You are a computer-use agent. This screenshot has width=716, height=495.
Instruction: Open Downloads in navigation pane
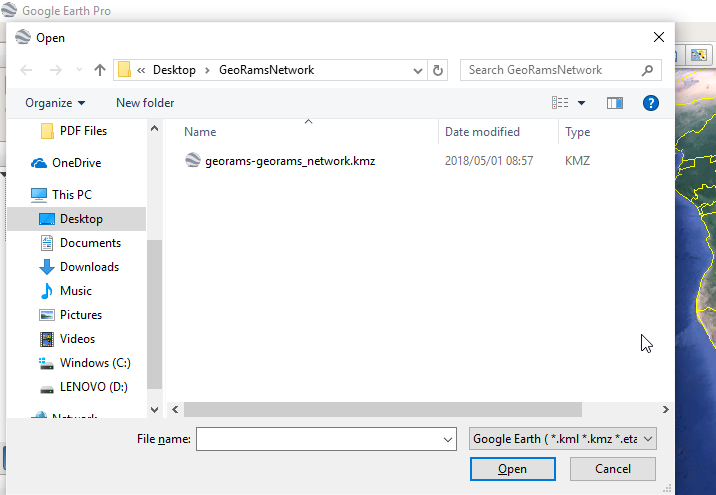click(x=90, y=267)
